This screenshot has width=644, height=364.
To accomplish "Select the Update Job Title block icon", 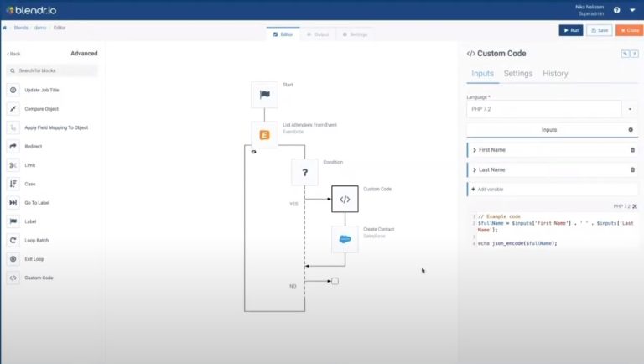I will point(13,90).
